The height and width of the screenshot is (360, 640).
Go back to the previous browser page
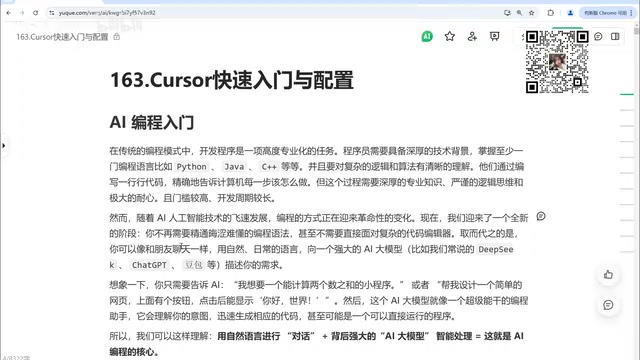(9, 13)
